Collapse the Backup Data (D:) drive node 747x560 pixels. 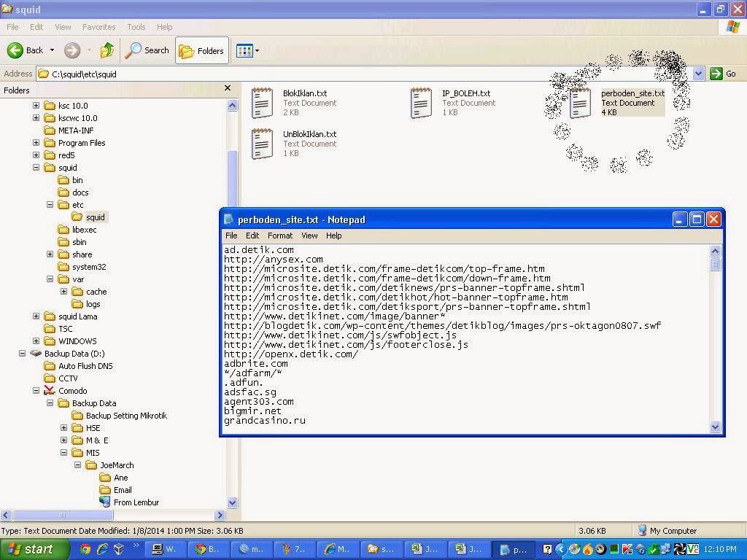(22, 353)
